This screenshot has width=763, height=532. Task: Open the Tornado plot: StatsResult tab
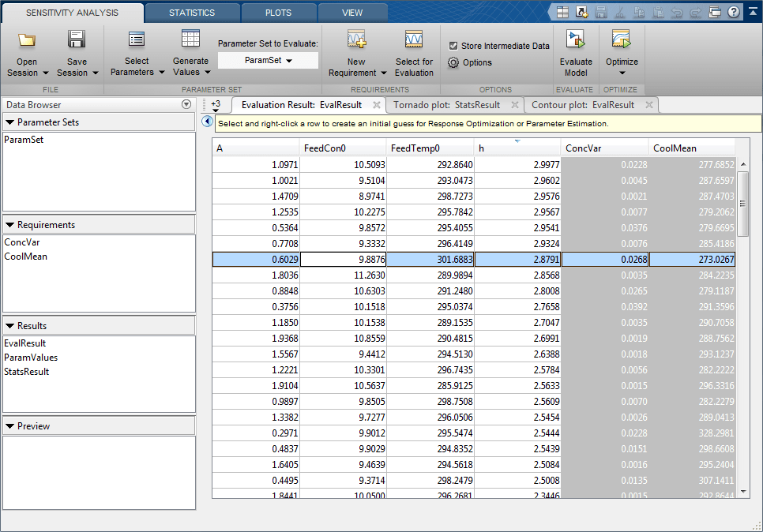coord(446,104)
